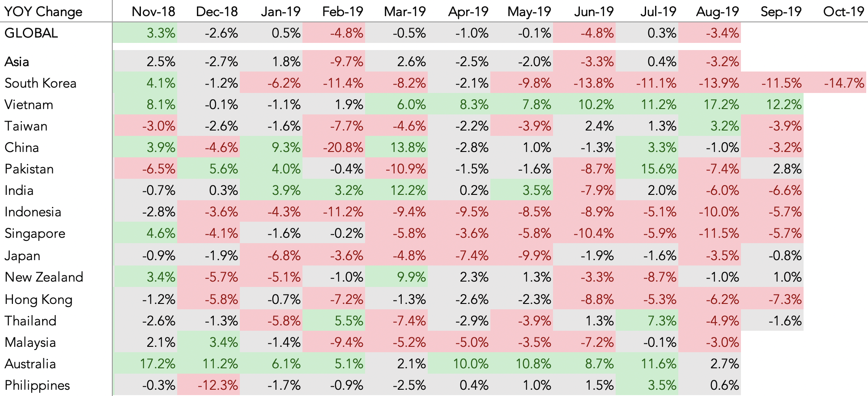Click the GLOBAL row label
Viewport: 868px width, 396px height.
point(31,33)
